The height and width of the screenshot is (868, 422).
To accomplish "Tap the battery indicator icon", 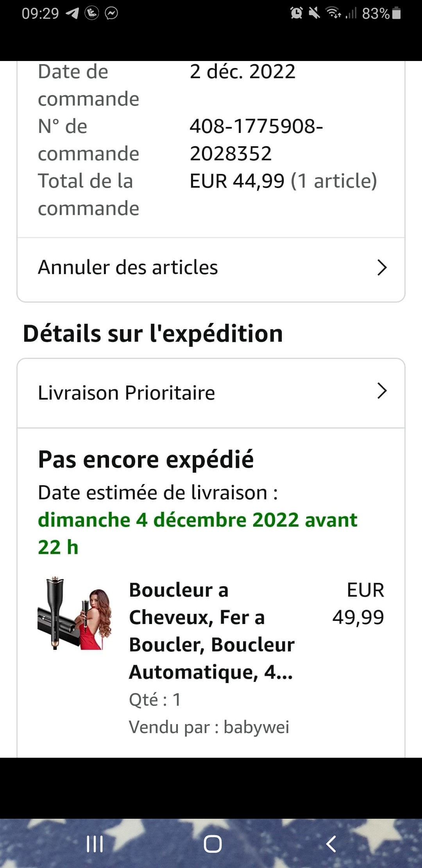I will coord(396,14).
